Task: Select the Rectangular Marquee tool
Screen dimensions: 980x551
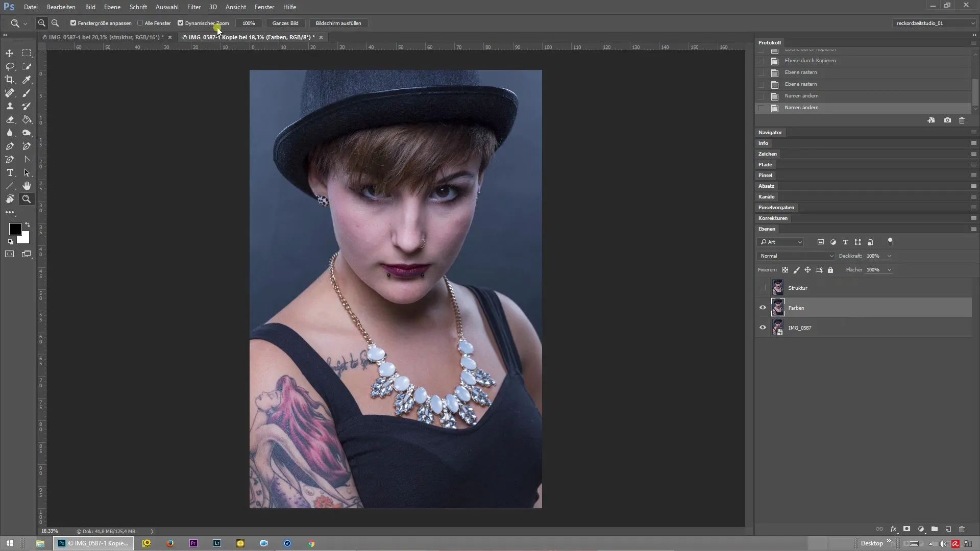Action: click(x=27, y=53)
